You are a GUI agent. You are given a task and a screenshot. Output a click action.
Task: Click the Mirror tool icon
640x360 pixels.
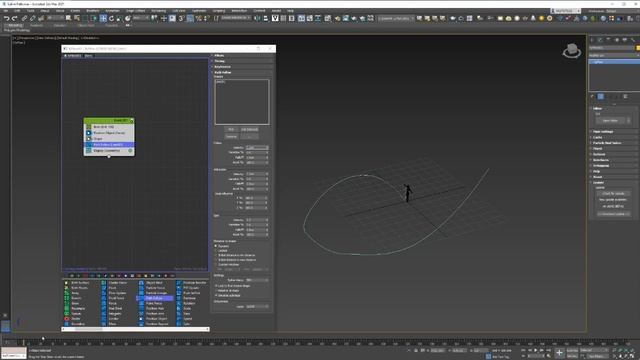pos(257,18)
